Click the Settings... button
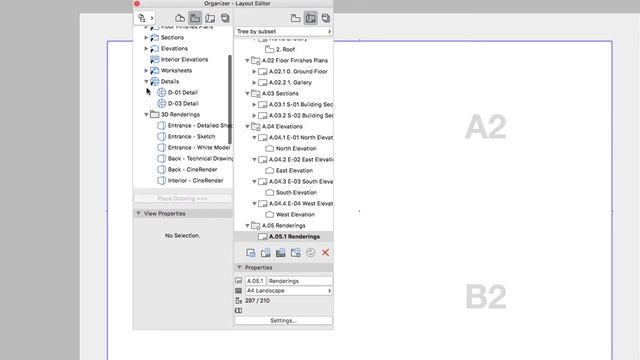 [284, 321]
